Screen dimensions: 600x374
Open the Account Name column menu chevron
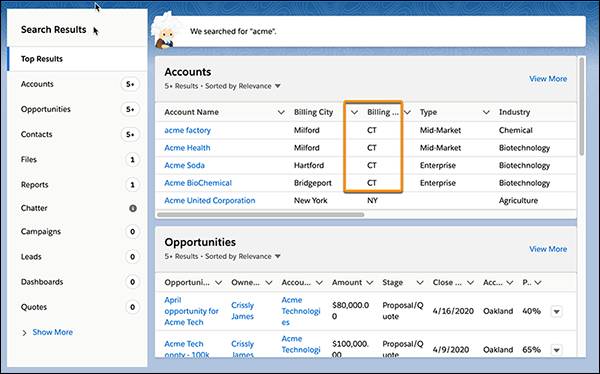(x=281, y=113)
